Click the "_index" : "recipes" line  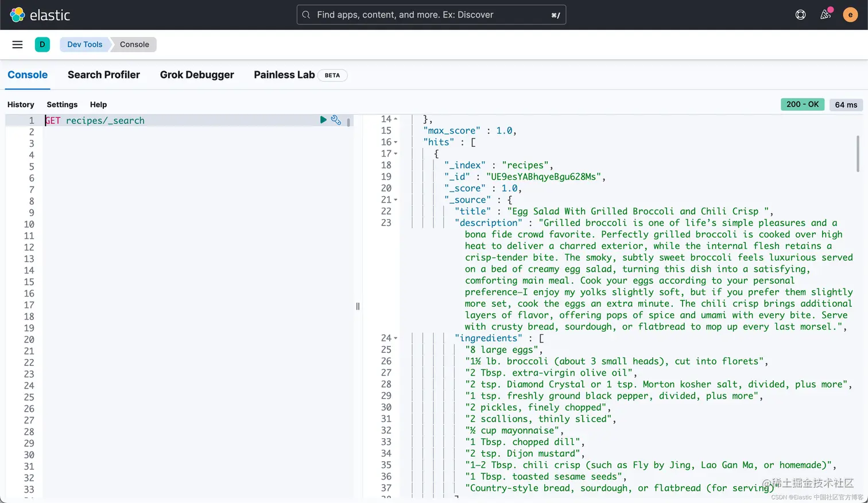(498, 165)
